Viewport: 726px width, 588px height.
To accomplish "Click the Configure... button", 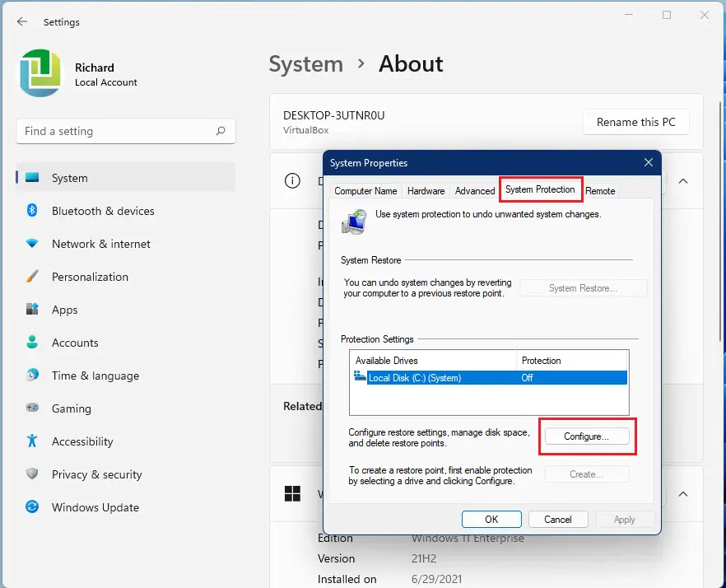I will 587,436.
